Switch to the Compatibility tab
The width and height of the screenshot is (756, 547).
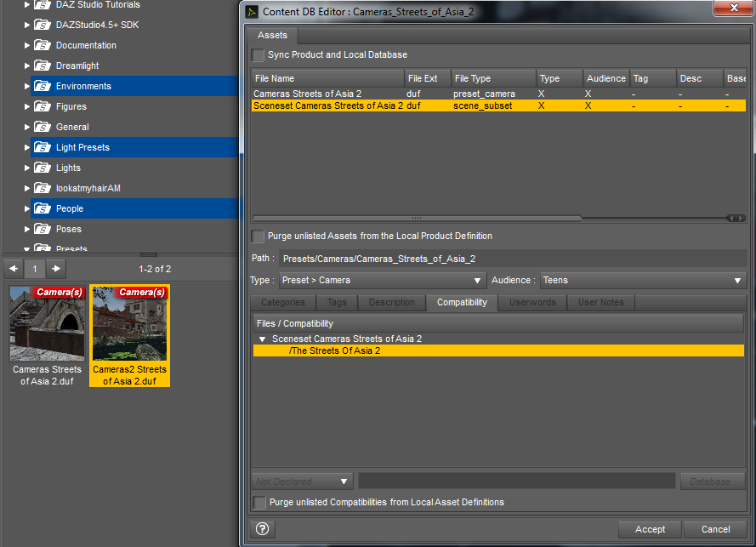[x=462, y=303]
